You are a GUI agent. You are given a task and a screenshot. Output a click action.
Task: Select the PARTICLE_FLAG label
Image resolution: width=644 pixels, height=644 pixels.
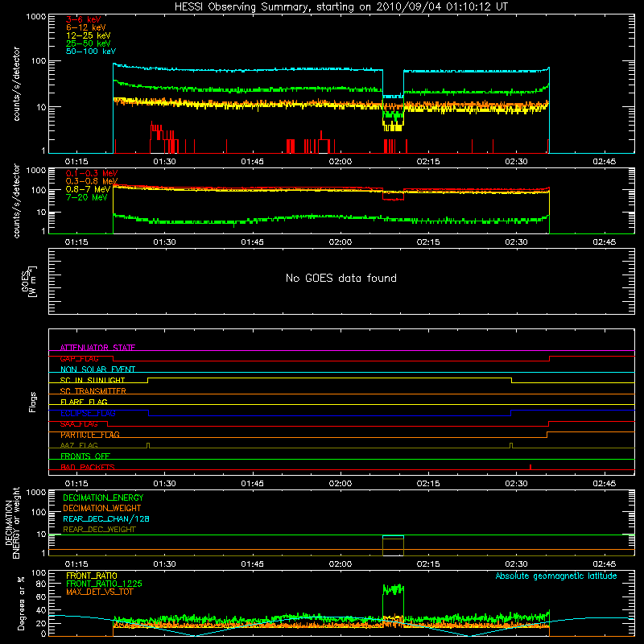click(90, 435)
